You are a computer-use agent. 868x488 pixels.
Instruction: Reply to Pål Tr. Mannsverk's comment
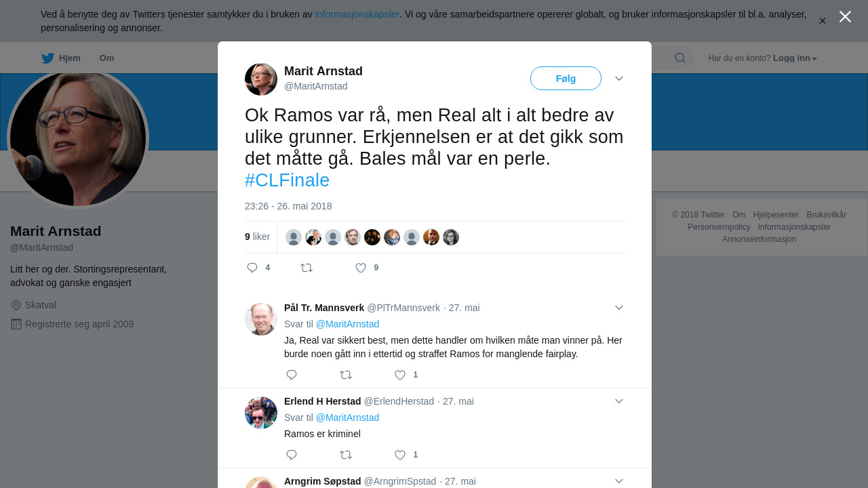point(292,375)
